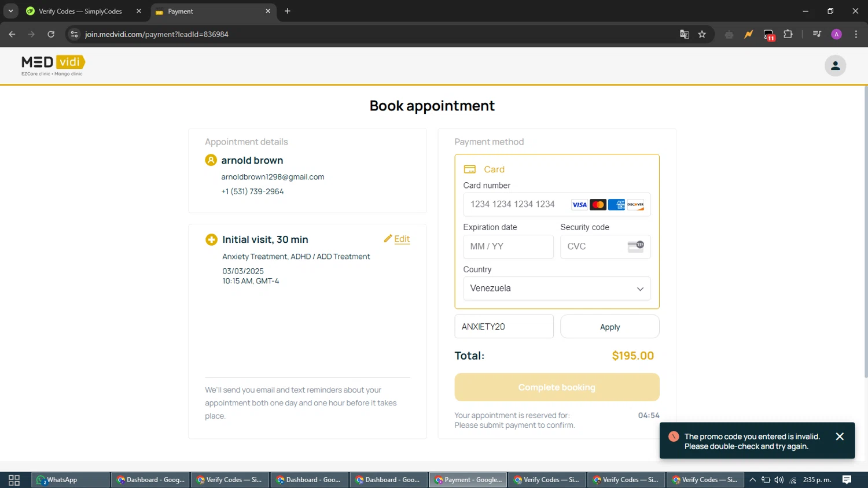Open the tab search chevron button
The width and height of the screenshot is (868, 488).
(10, 11)
